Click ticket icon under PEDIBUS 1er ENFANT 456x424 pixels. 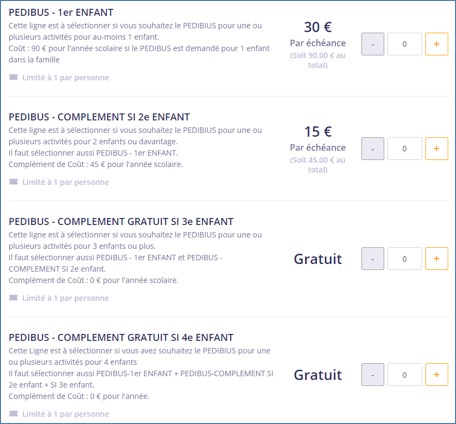coord(13,77)
